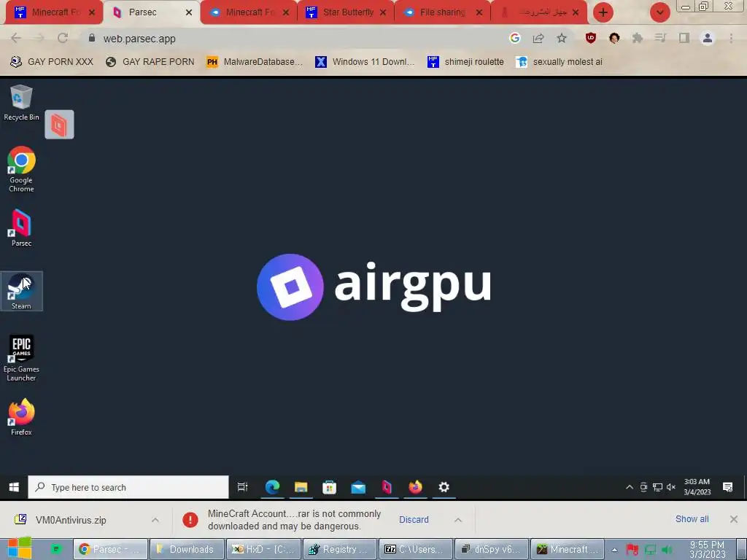This screenshot has height=560, width=747.
Task: Open the remote Windows 10 Start menu
Action: point(14,487)
